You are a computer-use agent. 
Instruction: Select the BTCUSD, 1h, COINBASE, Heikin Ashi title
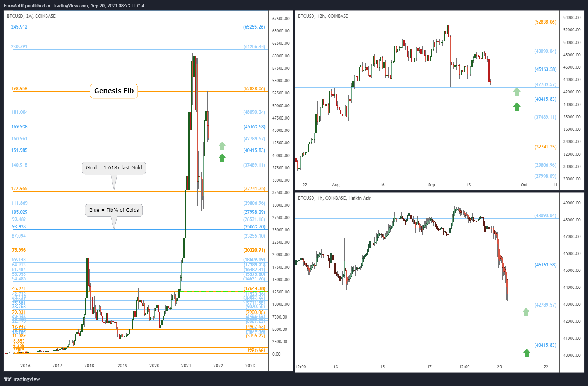335,198
